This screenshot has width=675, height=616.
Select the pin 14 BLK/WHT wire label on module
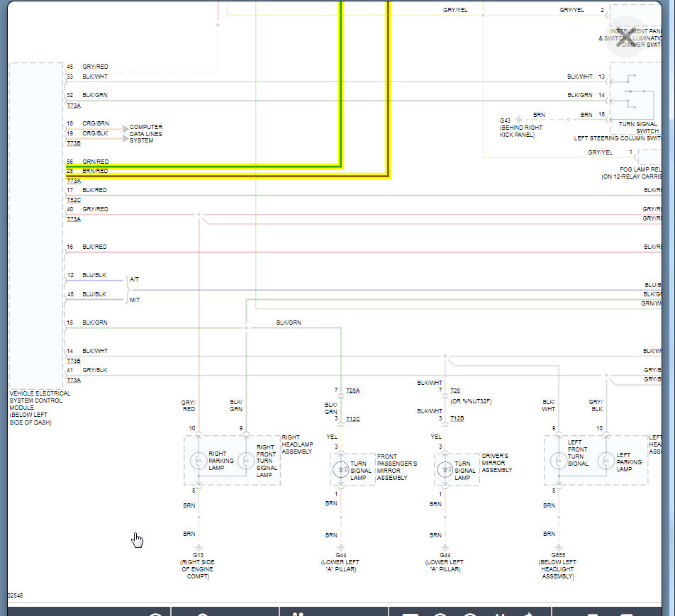point(95,351)
